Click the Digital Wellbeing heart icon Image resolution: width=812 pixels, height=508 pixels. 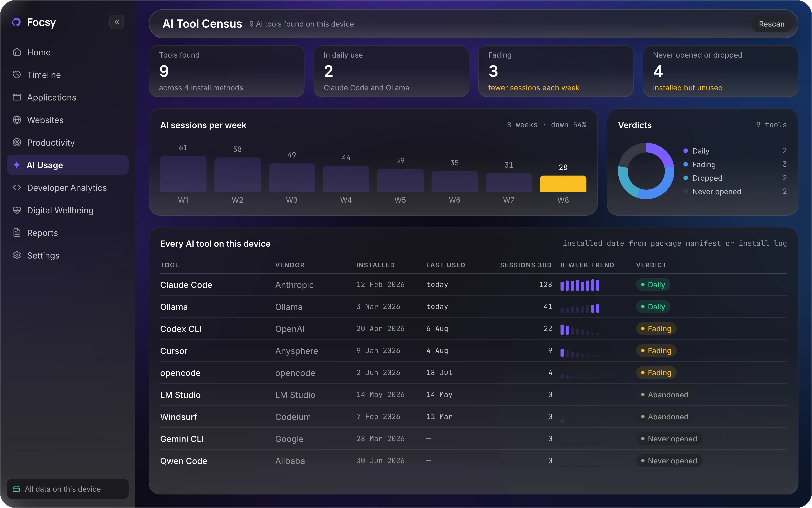click(17, 210)
